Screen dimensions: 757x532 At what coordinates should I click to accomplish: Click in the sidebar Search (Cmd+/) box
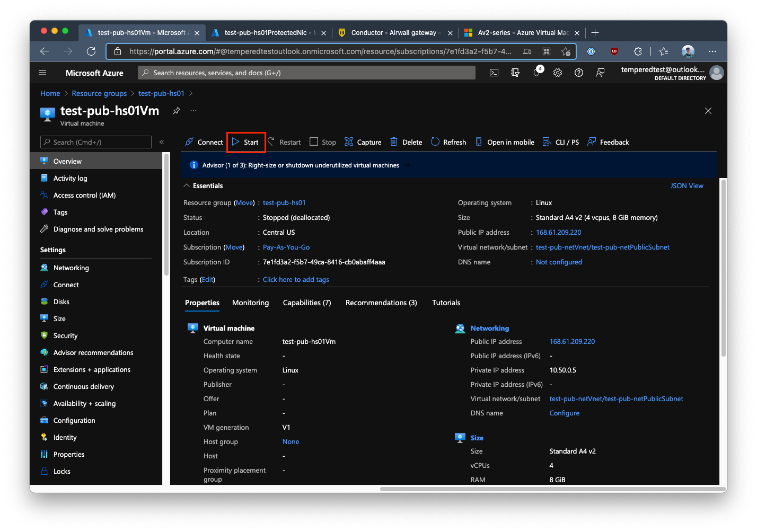[96, 142]
